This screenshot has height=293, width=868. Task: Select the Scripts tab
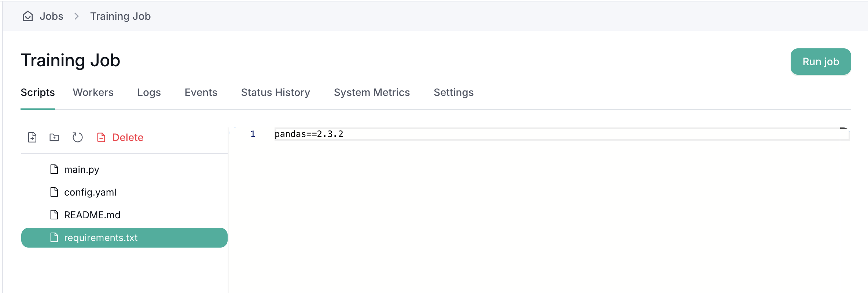38,92
